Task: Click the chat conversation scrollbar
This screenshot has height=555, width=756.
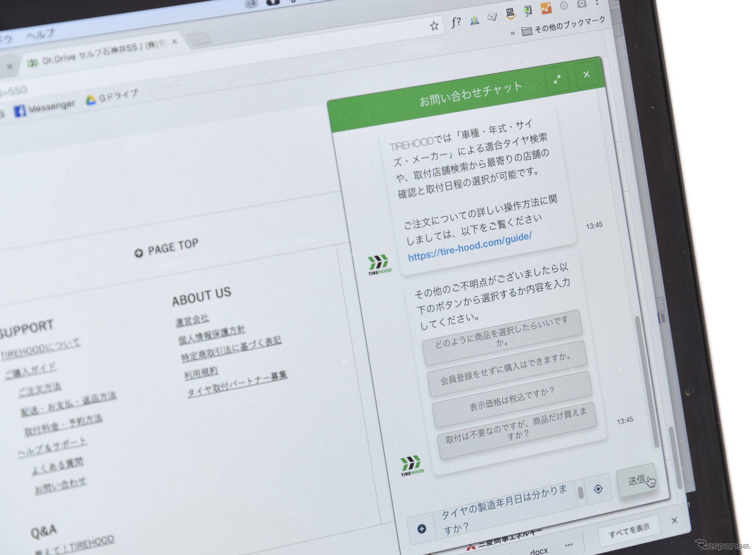Action: (x=647, y=382)
